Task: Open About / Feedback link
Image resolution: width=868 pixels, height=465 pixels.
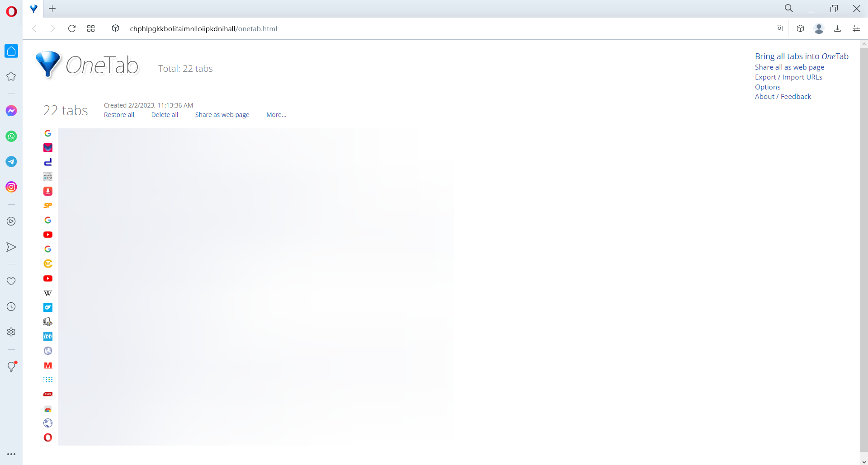Action: tap(783, 97)
